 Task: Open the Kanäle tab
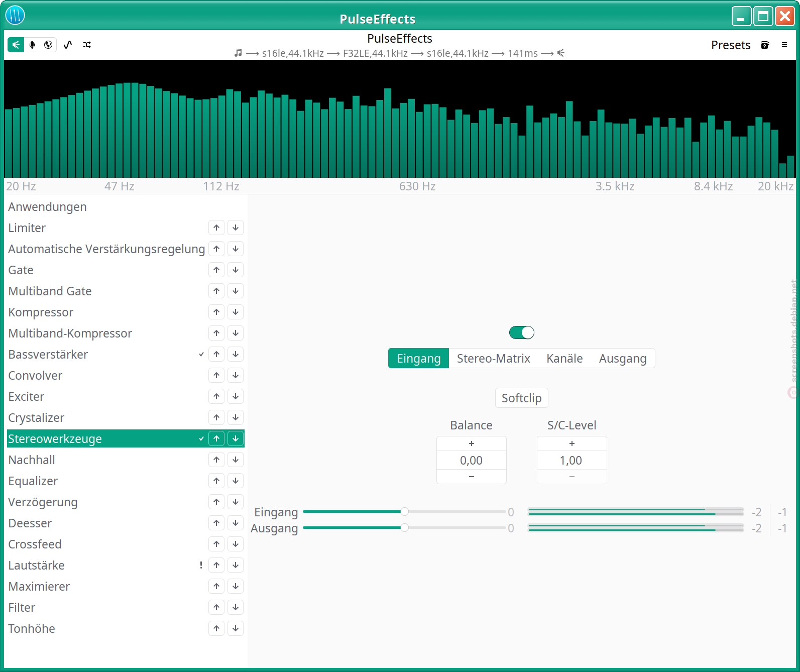tap(564, 358)
